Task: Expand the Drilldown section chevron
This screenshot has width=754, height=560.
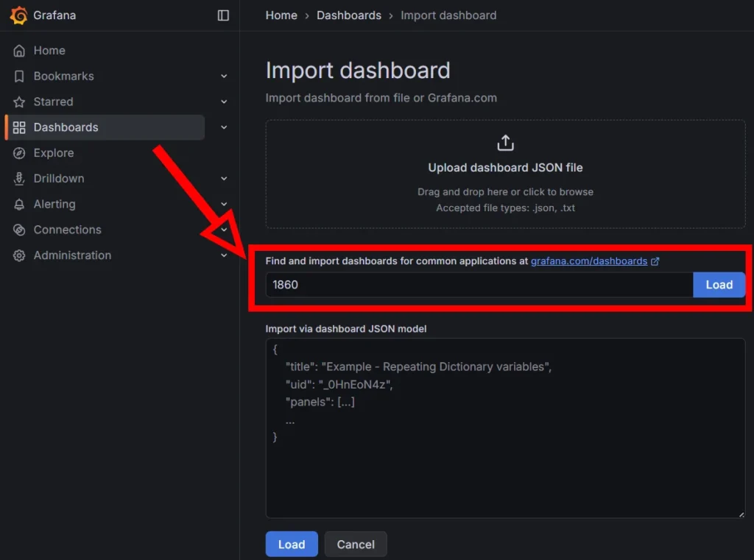Action: coord(224,179)
